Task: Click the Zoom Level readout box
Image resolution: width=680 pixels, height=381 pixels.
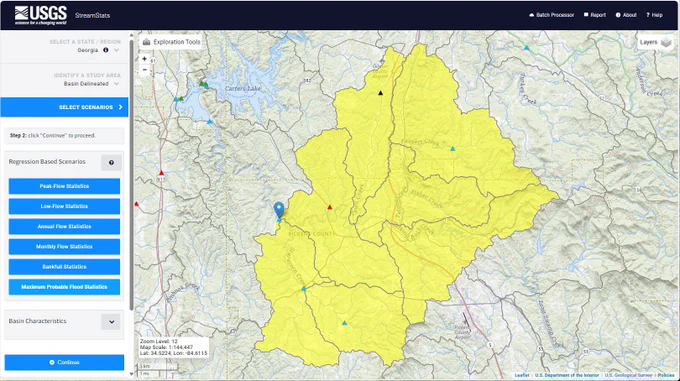Action: click(x=173, y=347)
